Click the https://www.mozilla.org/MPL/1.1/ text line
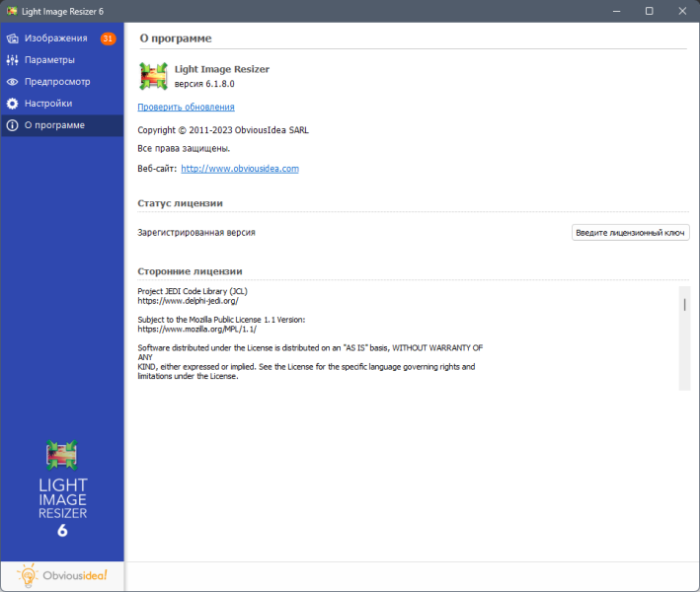 (x=196, y=330)
